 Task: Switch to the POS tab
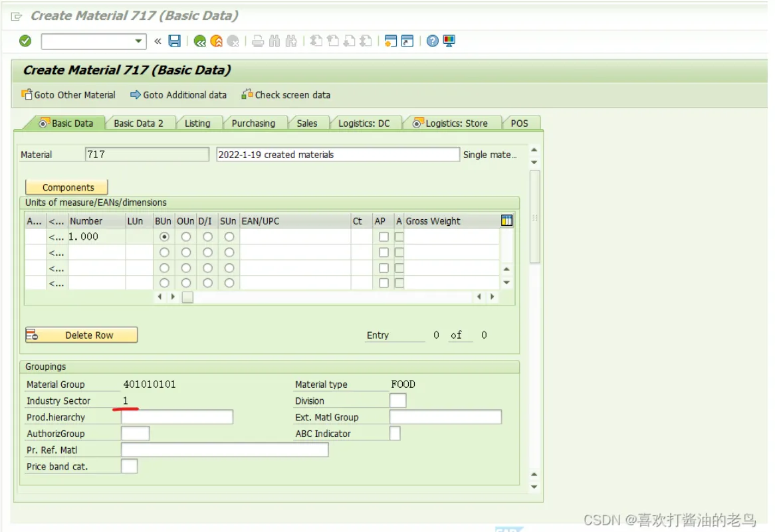[519, 124]
